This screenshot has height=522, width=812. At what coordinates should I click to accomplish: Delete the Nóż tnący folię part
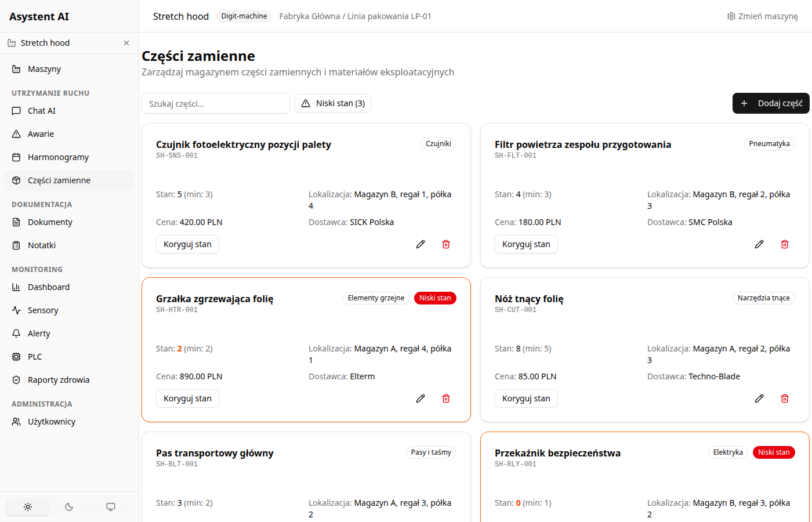click(784, 398)
